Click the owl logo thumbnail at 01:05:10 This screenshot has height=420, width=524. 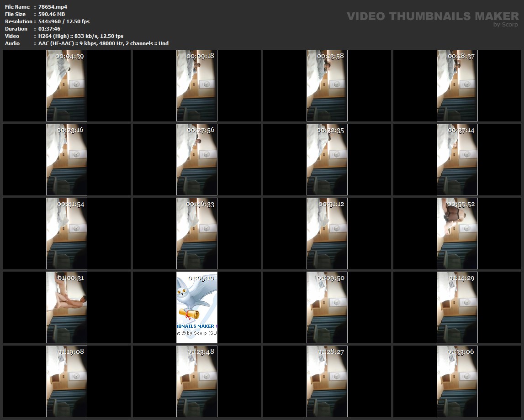[197, 307]
